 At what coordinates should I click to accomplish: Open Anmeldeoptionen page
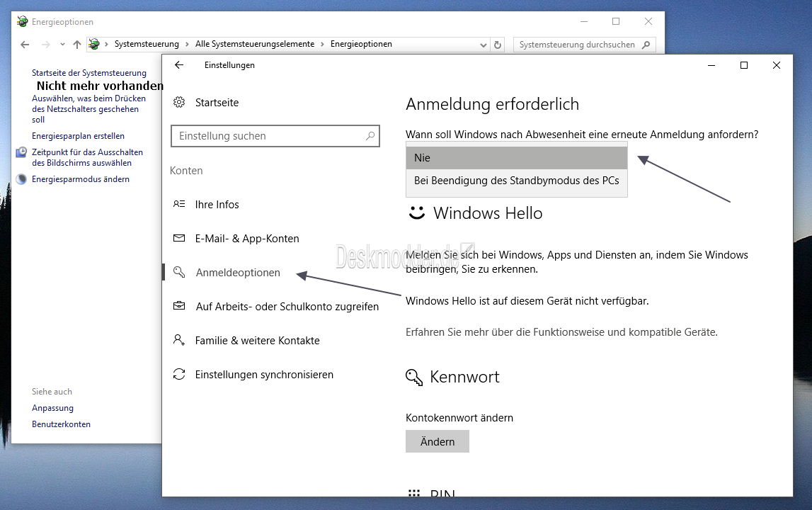pyautogui.click(x=238, y=273)
